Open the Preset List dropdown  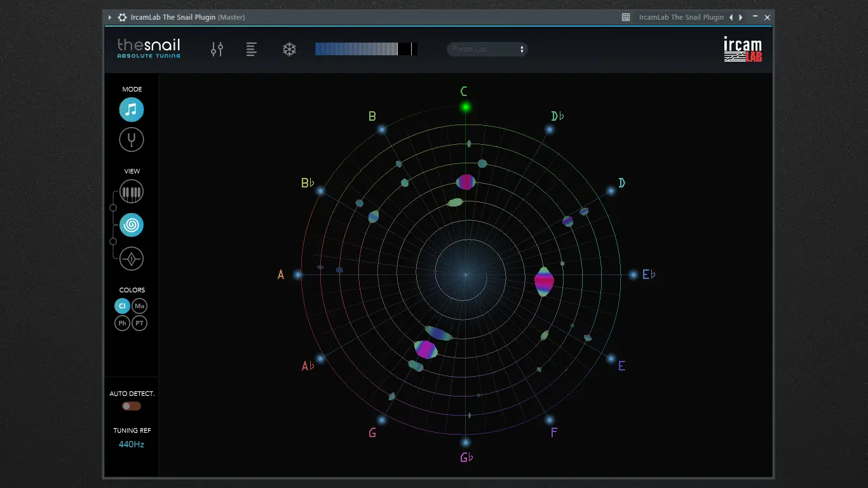tap(487, 49)
